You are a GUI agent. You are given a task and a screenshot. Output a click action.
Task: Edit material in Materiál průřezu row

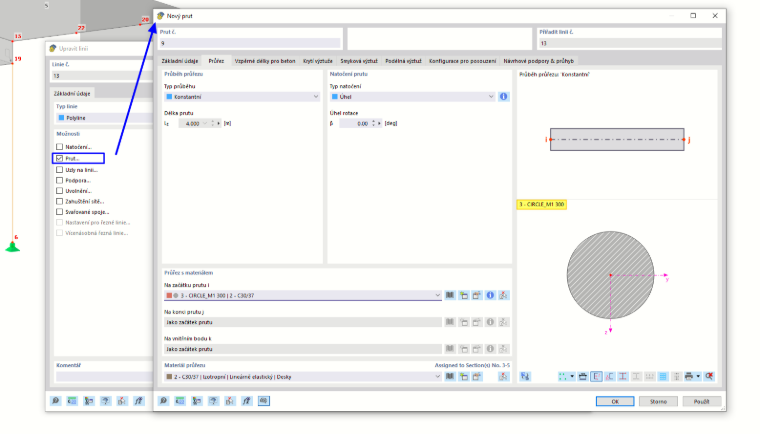(x=477, y=377)
